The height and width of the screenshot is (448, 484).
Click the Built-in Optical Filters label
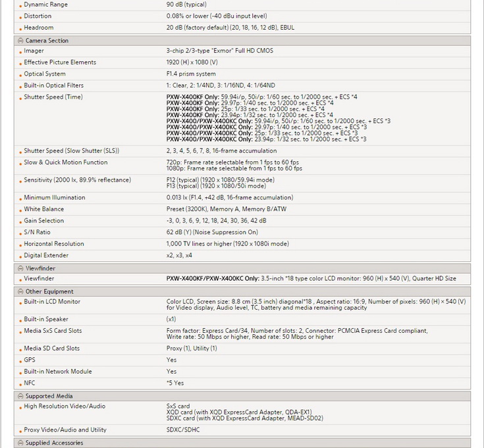pos(54,86)
